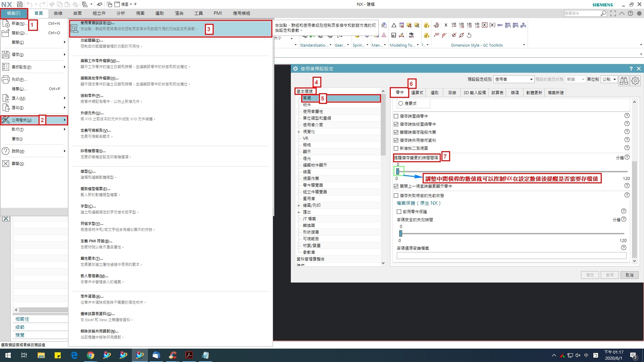The height and width of the screenshot is (362, 644).
Task: Click the 提醒儲存變更的時間間隔 slider handle
Action: coord(398,172)
